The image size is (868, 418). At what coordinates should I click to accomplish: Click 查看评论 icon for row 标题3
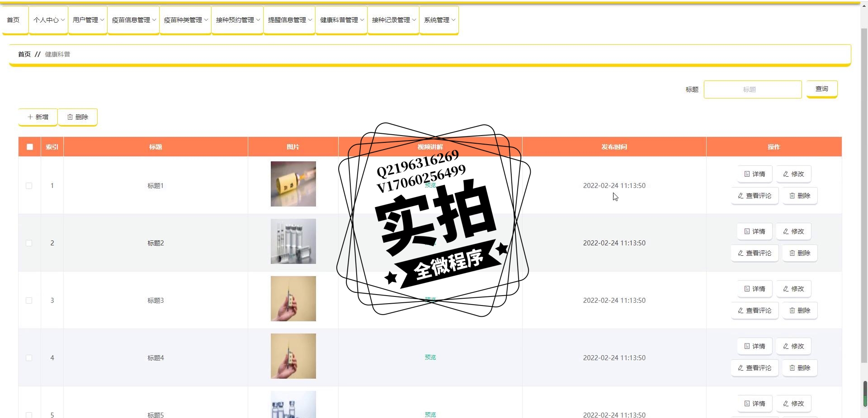pyautogui.click(x=741, y=310)
